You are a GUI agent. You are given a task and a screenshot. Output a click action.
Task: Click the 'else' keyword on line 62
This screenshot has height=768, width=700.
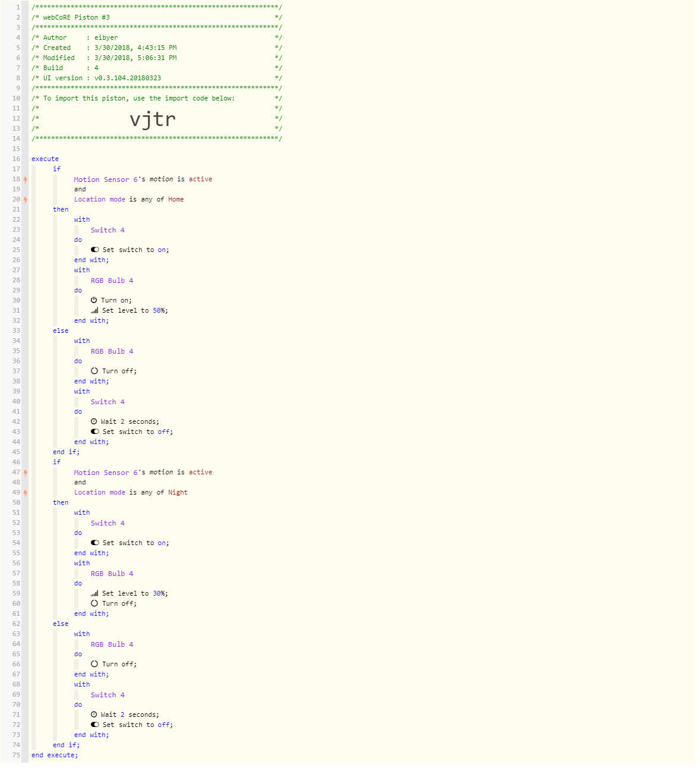[x=61, y=624]
